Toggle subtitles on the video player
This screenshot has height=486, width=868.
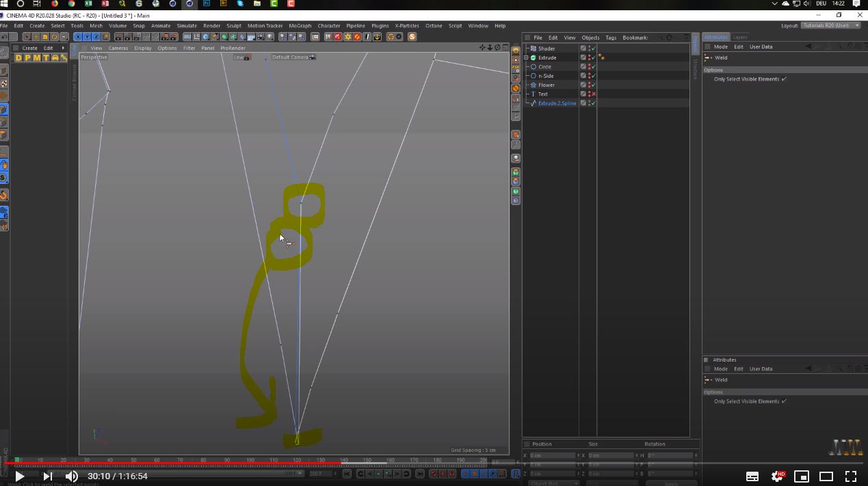pyautogui.click(x=752, y=476)
